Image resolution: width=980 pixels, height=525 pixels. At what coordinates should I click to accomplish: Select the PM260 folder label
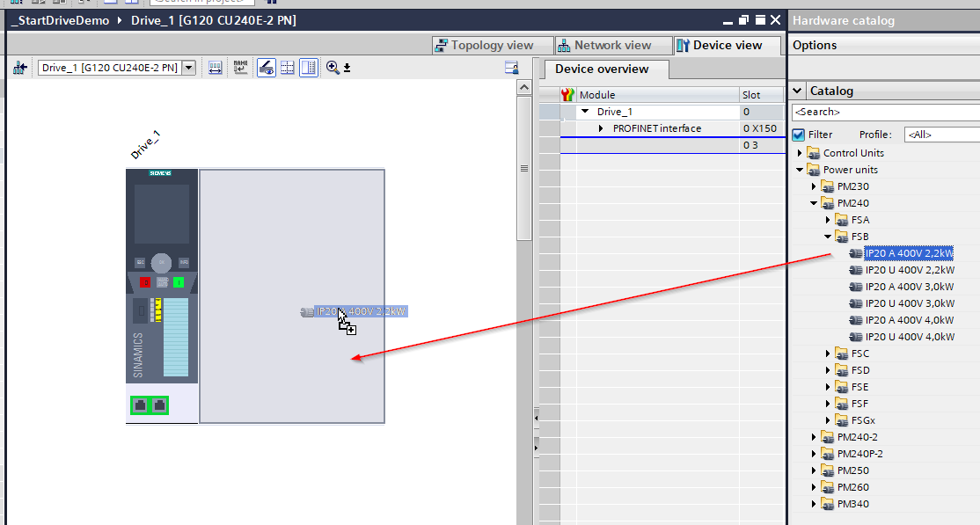pos(853,487)
